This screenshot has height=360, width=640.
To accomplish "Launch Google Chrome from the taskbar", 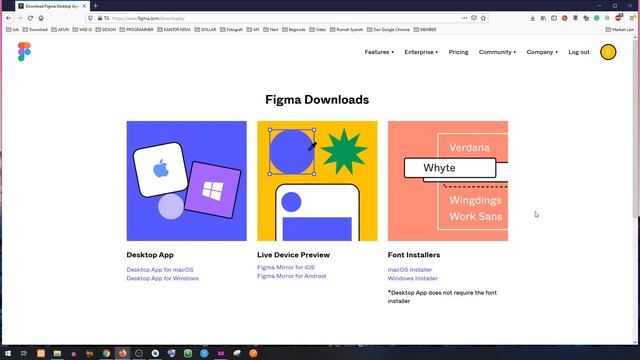I will [106, 353].
